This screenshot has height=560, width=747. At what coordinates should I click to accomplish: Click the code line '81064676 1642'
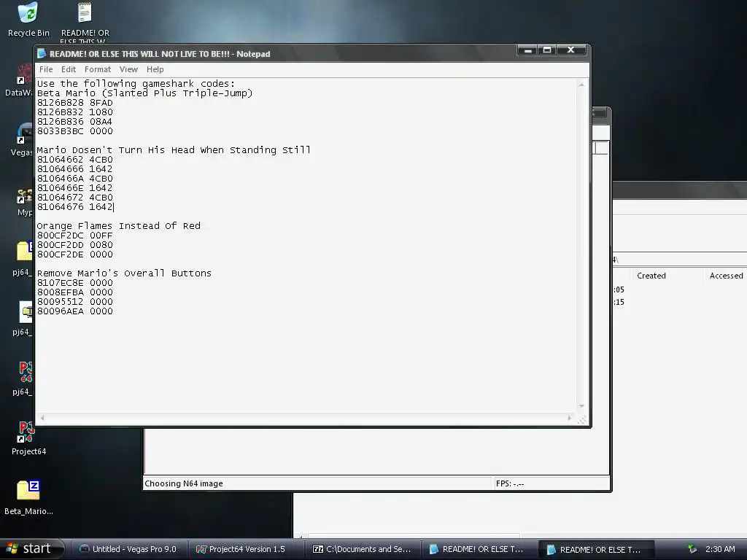point(75,207)
